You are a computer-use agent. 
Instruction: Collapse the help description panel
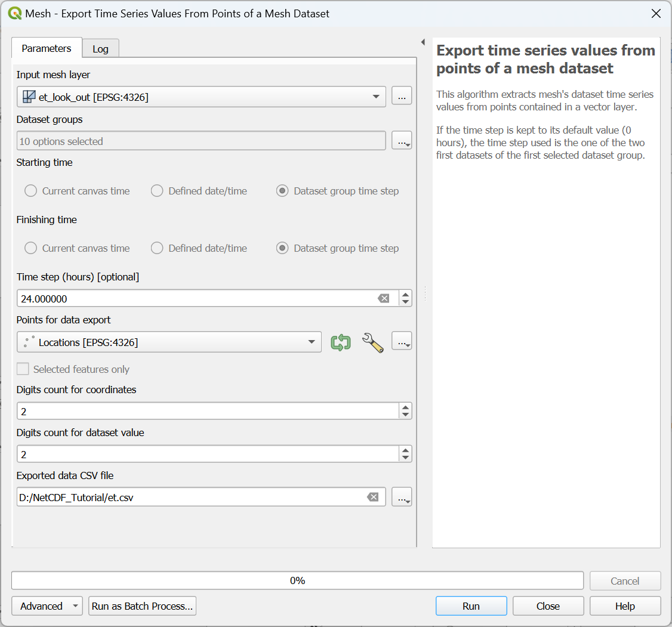(x=423, y=42)
